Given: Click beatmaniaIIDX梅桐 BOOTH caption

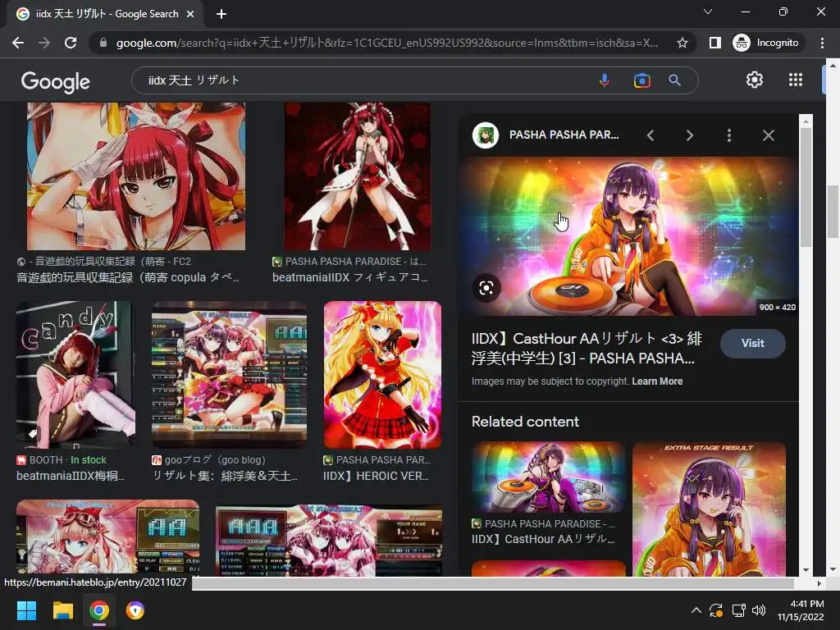Looking at the screenshot, I should click(71, 476).
